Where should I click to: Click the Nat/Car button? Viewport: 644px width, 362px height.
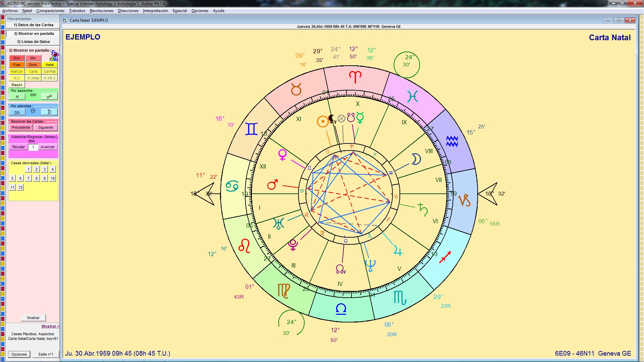click(17, 71)
